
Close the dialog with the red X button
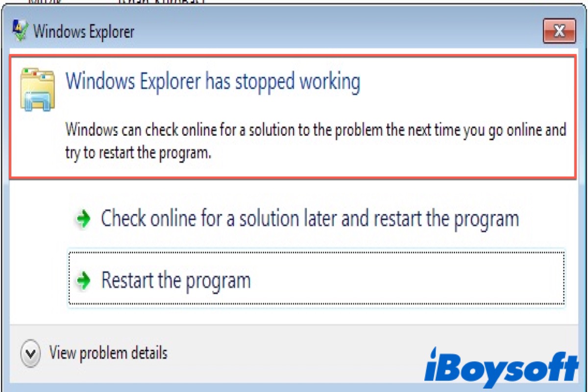tap(559, 32)
